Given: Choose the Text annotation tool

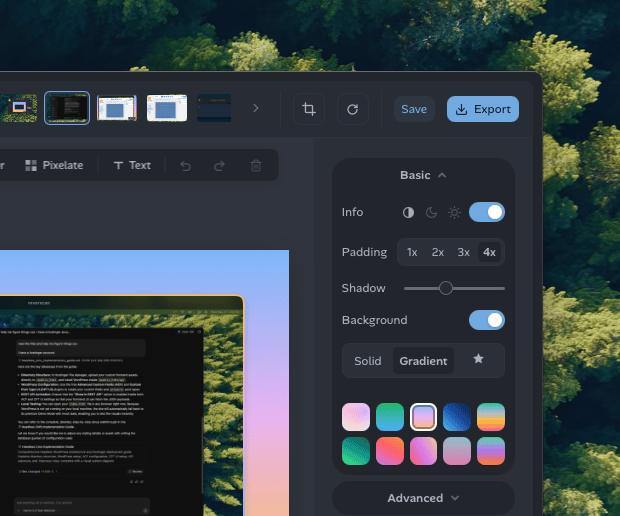Looking at the screenshot, I should click(x=132, y=165).
